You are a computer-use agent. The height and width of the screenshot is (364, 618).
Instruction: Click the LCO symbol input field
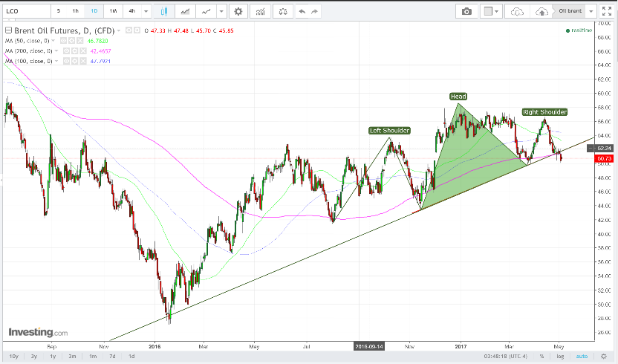(x=27, y=11)
